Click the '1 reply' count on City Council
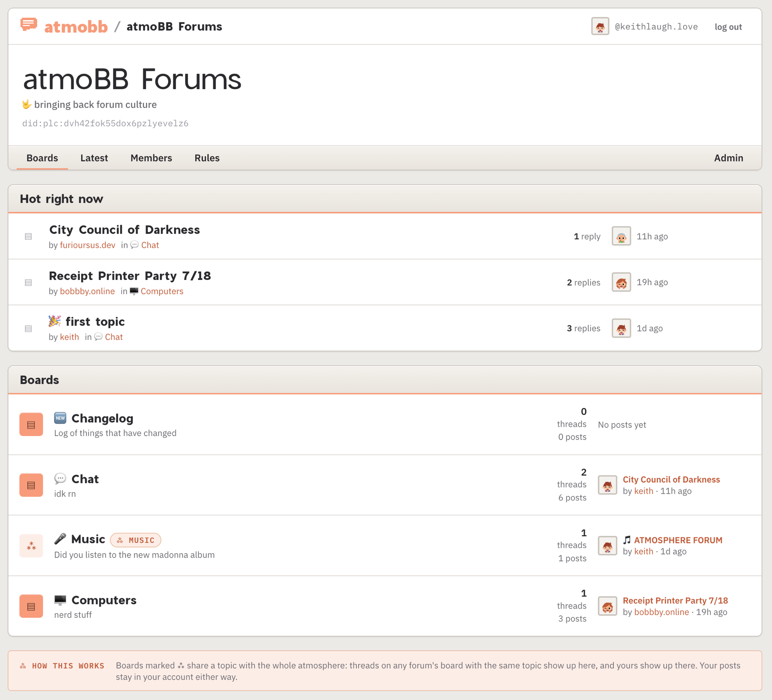Screen dimensions: 772x700 pos(587,236)
